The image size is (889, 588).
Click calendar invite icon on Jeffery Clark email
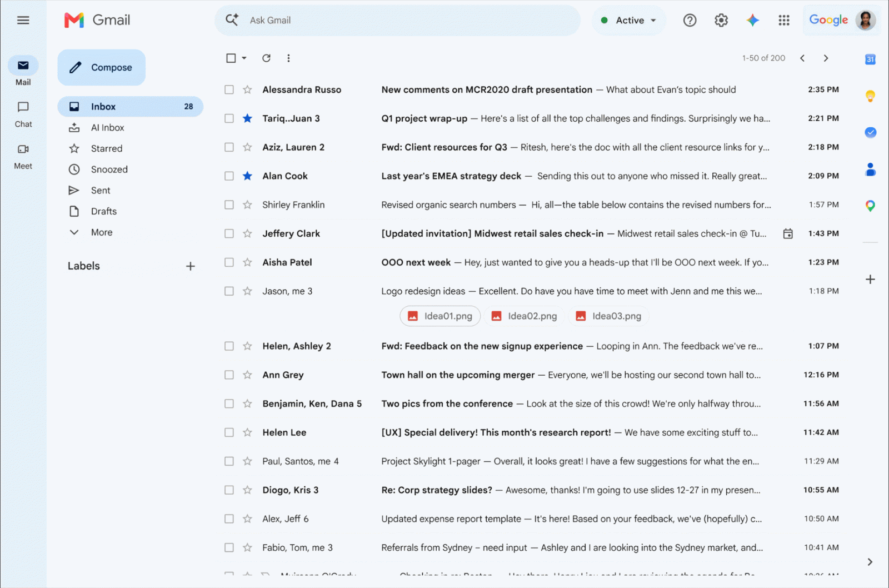(x=787, y=233)
